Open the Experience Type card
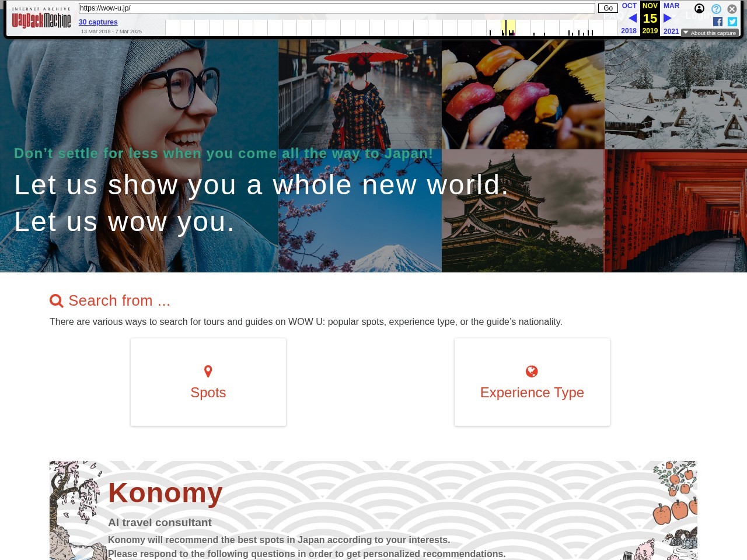747x560 pixels. click(532, 382)
